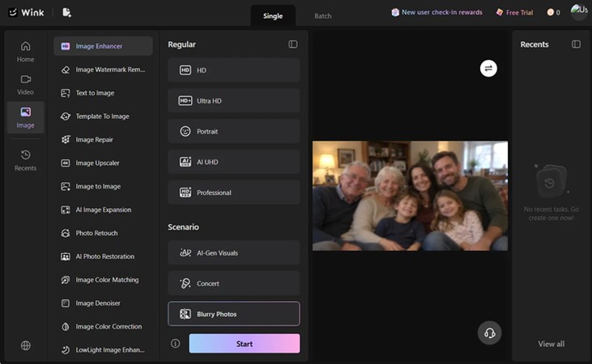Click the Recents panel title
The image size is (592, 364).
535,44
